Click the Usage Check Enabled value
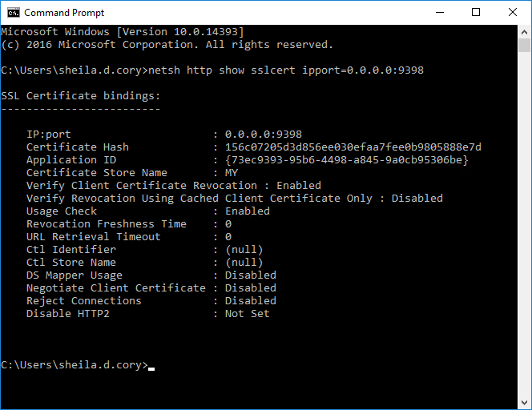The height and width of the screenshot is (410, 532). pyautogui.click(x=247, y=211)
